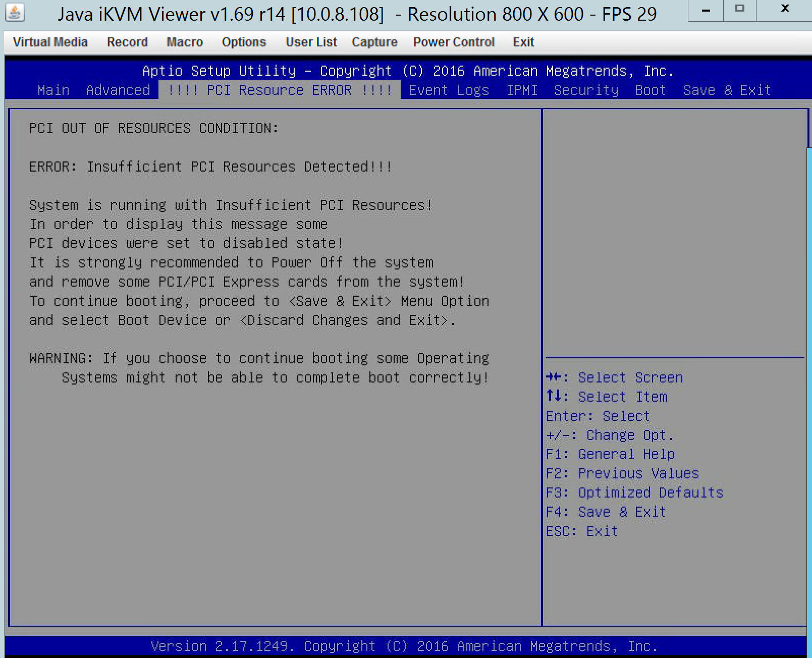Open the User List menu

click(311, 42)
